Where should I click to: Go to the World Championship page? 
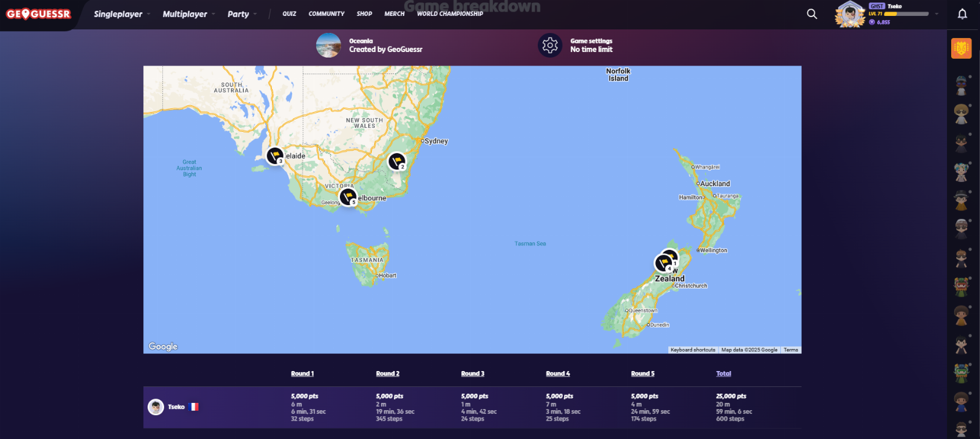click(x=450, y=13)
